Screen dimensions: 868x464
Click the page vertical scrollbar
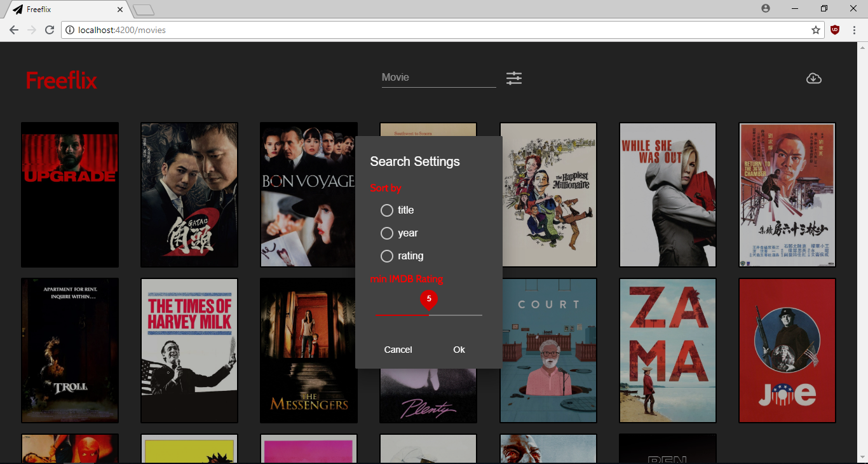coord(863,252)
